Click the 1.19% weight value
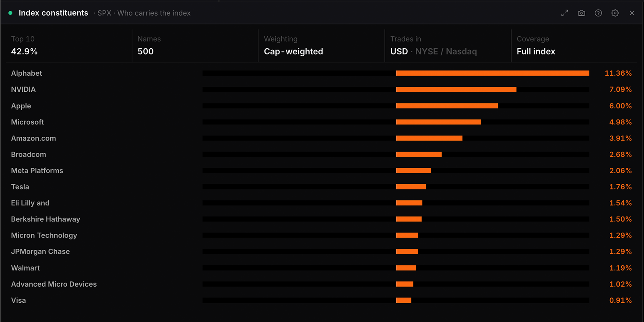 click(620, 268)
